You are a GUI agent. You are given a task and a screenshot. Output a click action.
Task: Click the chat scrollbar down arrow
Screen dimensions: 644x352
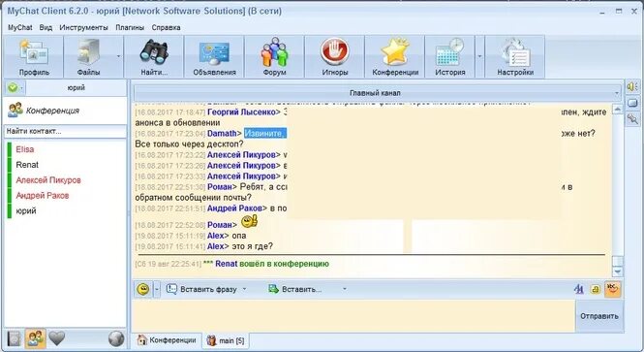click(x=617, y=272)
